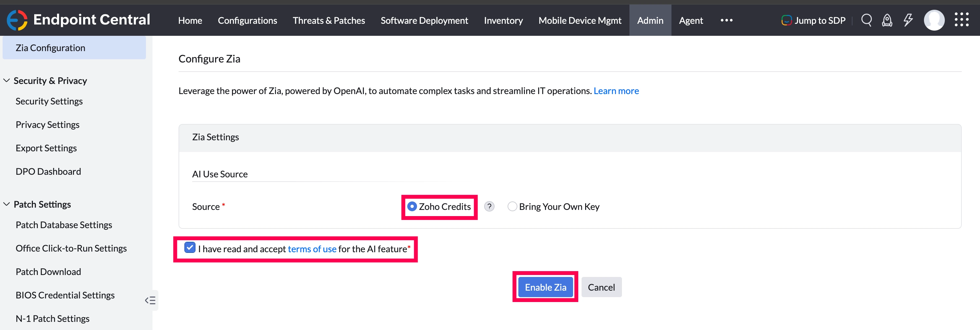Select Zia Configuration in sidebar
This screenshot has height=330, width=980.
pyautogui.click(x=74, y=48)
